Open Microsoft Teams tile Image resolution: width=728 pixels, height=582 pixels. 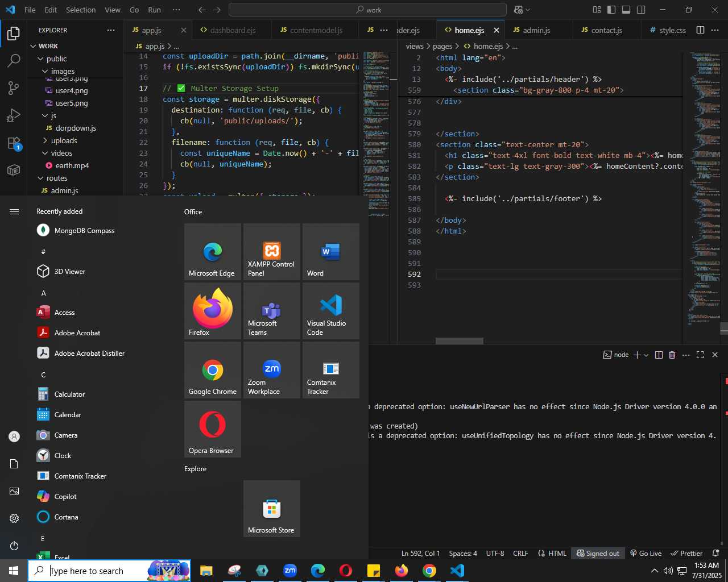(272, 311)
